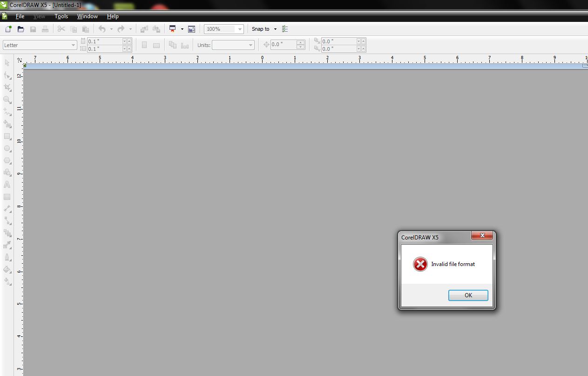Image resolution: width=588 pixels, height=376 pixels.
Task: Open a file with the folder icon
Action: [20, 29]
